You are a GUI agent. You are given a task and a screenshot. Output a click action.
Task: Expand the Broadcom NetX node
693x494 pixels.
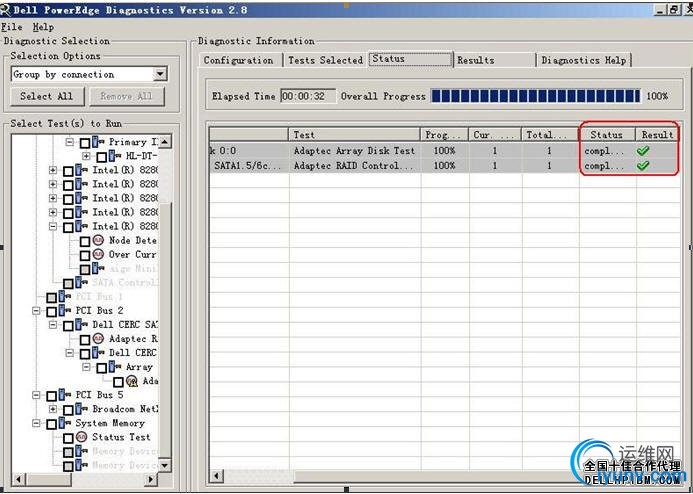pyautogui.click(x=53, y=409)
